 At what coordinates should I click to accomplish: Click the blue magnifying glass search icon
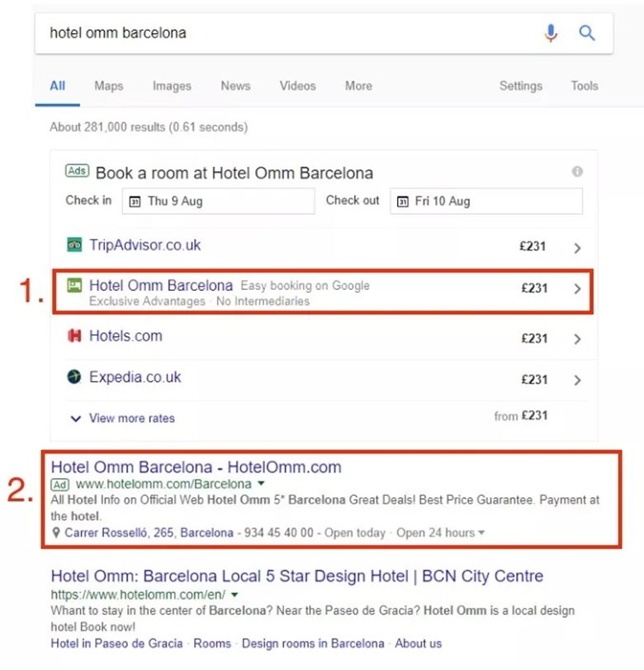(586, 33)
